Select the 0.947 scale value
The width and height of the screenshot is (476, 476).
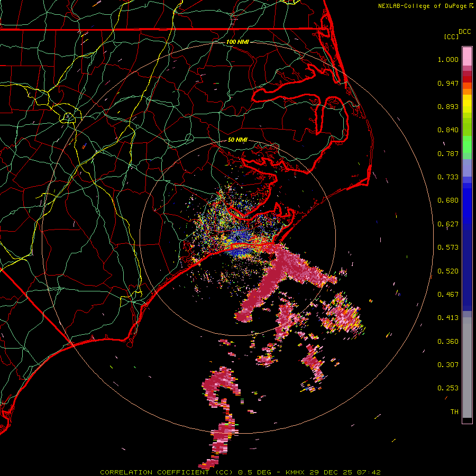[448, 83]
